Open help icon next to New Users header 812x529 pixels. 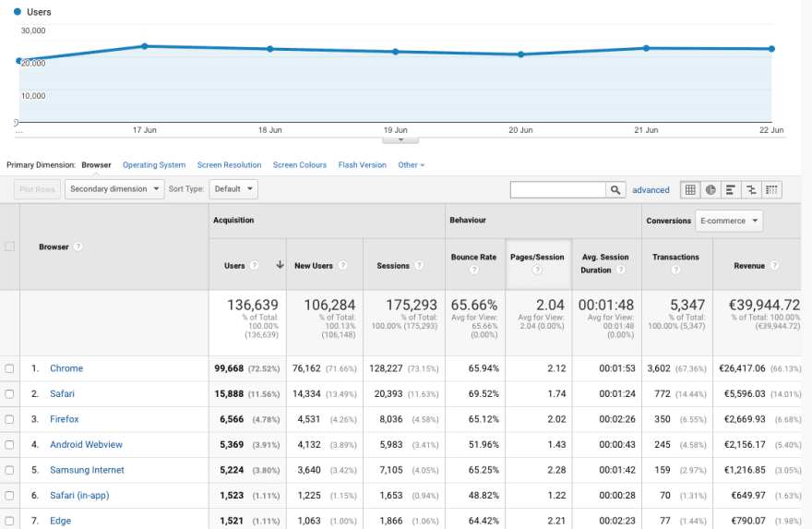coord(343,265)
